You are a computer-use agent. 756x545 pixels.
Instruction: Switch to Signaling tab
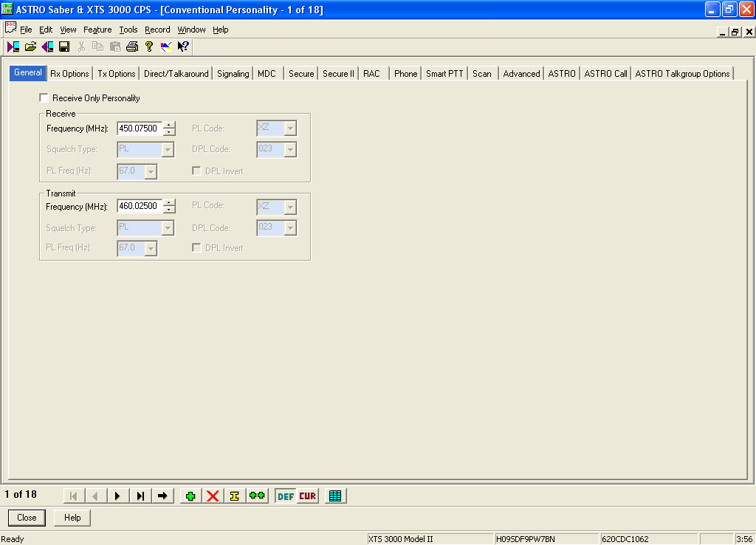[x=233, y=74]
